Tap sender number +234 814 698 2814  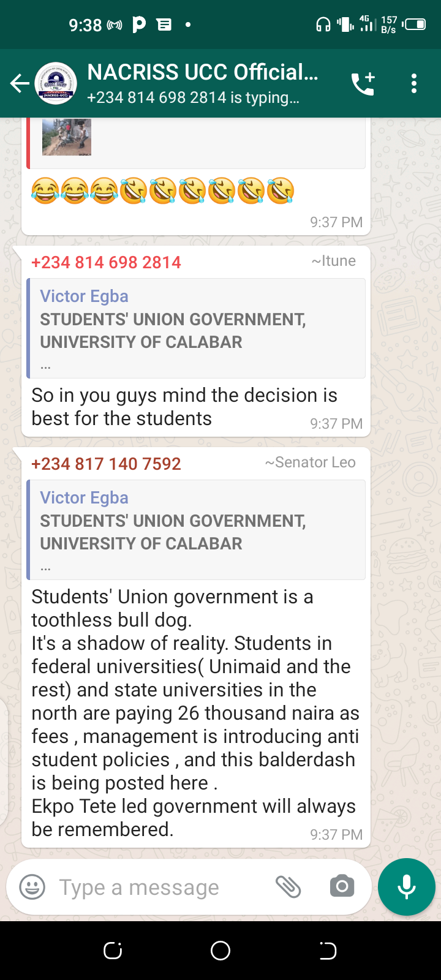pos(107,262)
